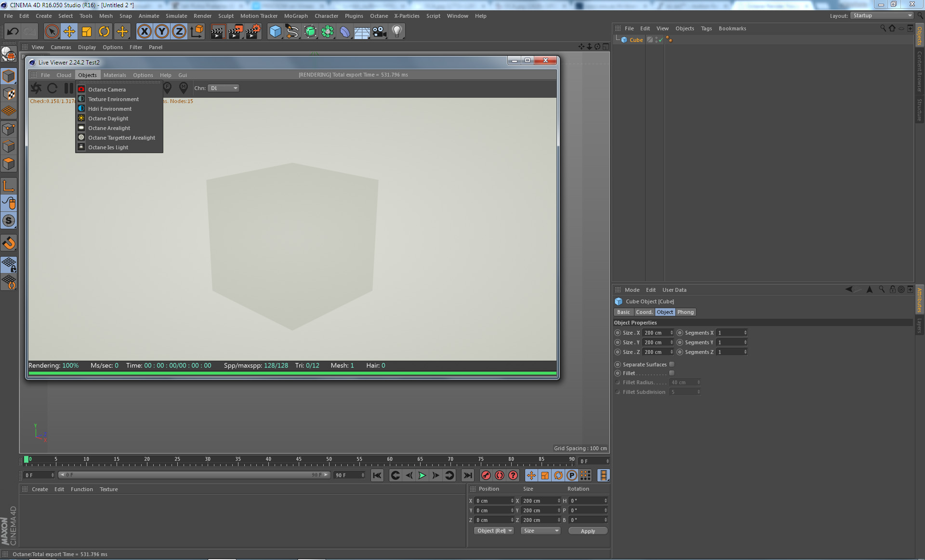The image size is (925, 560).
Task: Enable the Fillet checkbox
Action: [x=672, y=373]
